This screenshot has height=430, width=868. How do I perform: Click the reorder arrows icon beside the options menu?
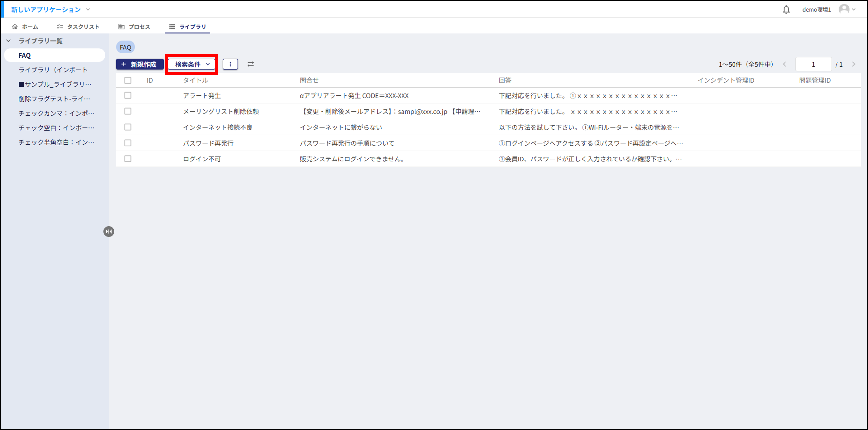click(251, 64)
